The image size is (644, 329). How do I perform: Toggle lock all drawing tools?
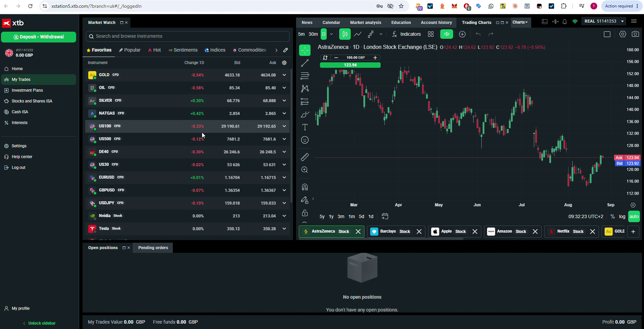[305, 213]
